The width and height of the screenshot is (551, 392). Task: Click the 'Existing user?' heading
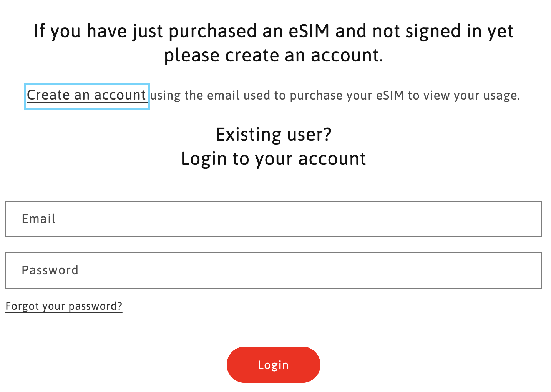click(x=273, y=135)
